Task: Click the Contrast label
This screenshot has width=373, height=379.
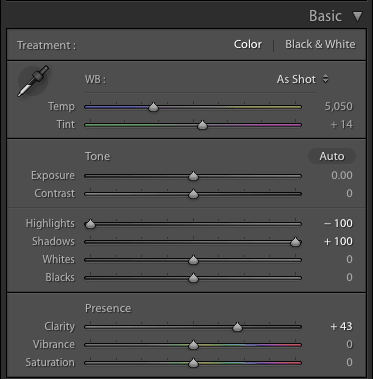Action: click(x=54, y=193)
